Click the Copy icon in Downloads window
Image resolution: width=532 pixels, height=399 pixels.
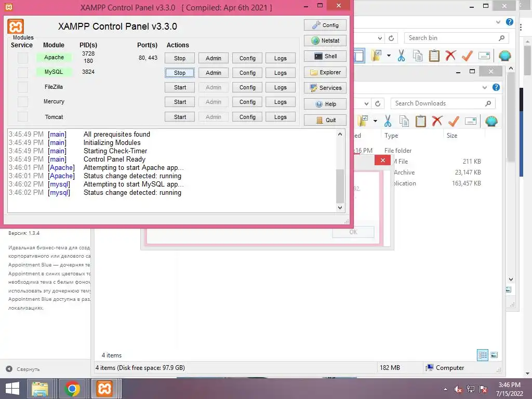pyautogui.click(x=404, y=121)
